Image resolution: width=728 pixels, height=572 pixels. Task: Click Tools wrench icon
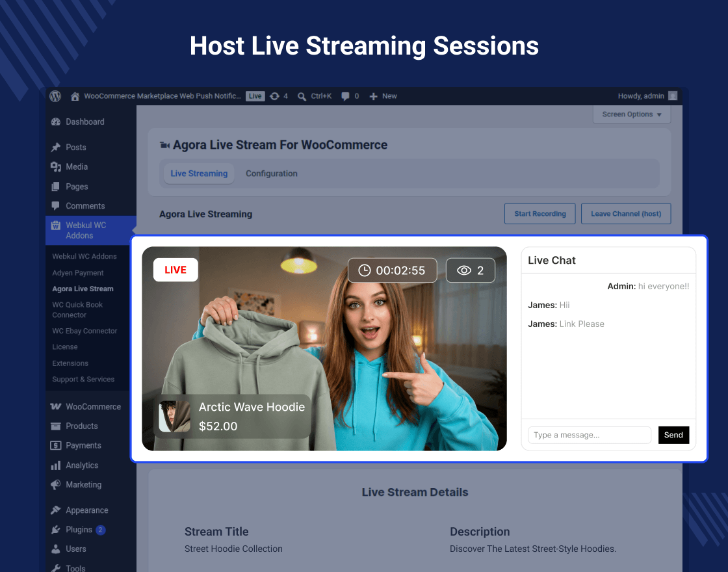[x=56, y=568]
